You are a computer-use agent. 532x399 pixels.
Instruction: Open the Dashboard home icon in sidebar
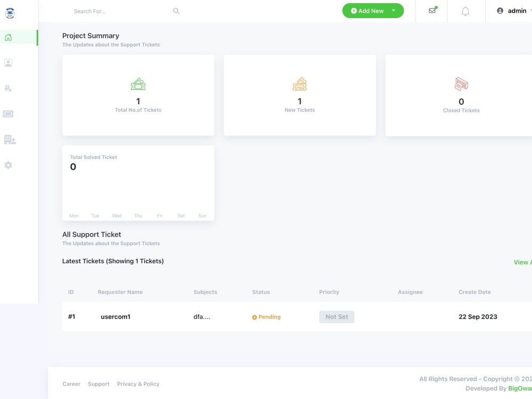click(8, 37)
